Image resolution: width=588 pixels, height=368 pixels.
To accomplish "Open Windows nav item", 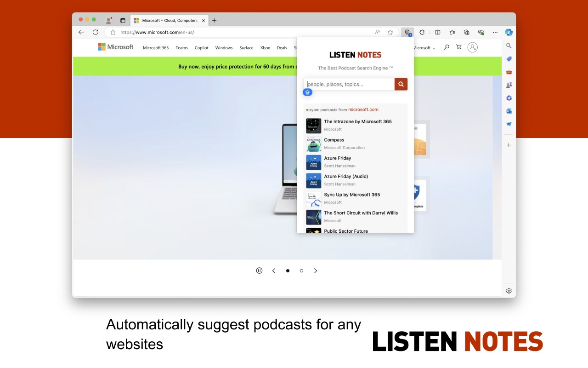I will (224, 48).
